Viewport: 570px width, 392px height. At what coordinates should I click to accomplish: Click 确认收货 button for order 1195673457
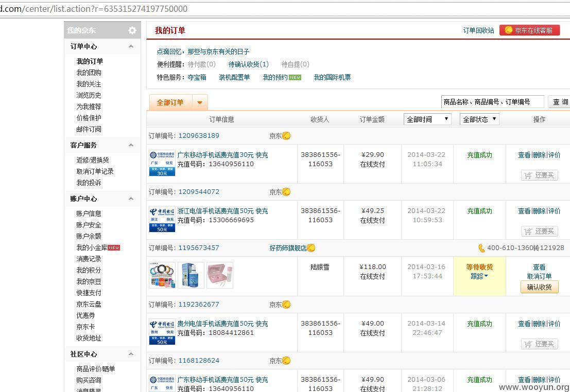540,287
